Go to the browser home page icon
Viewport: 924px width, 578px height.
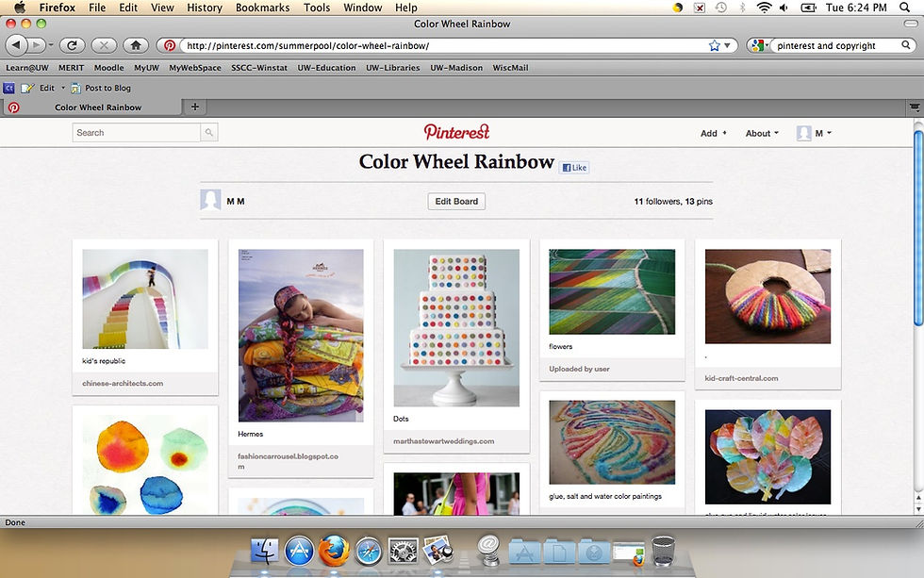tap(136, 44)
